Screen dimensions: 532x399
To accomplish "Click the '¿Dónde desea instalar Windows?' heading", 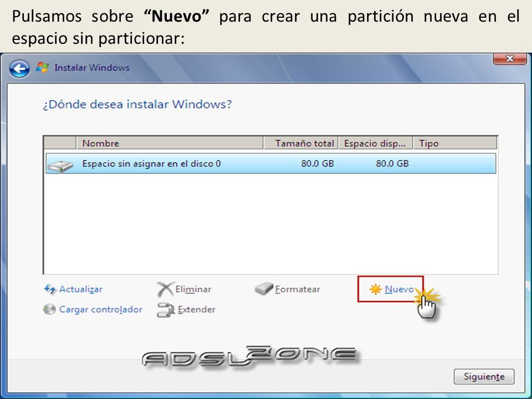I will pyautogui.click(x=137, y=104).
